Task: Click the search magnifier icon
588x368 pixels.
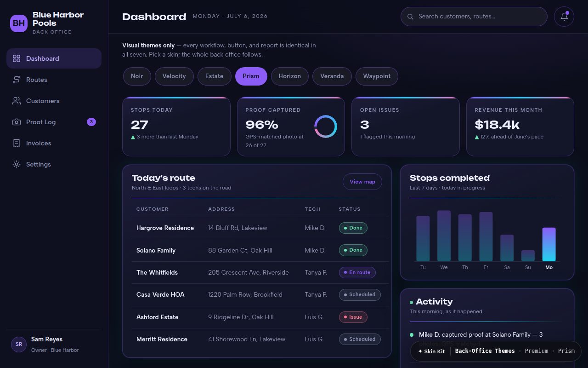Action: 410,17
